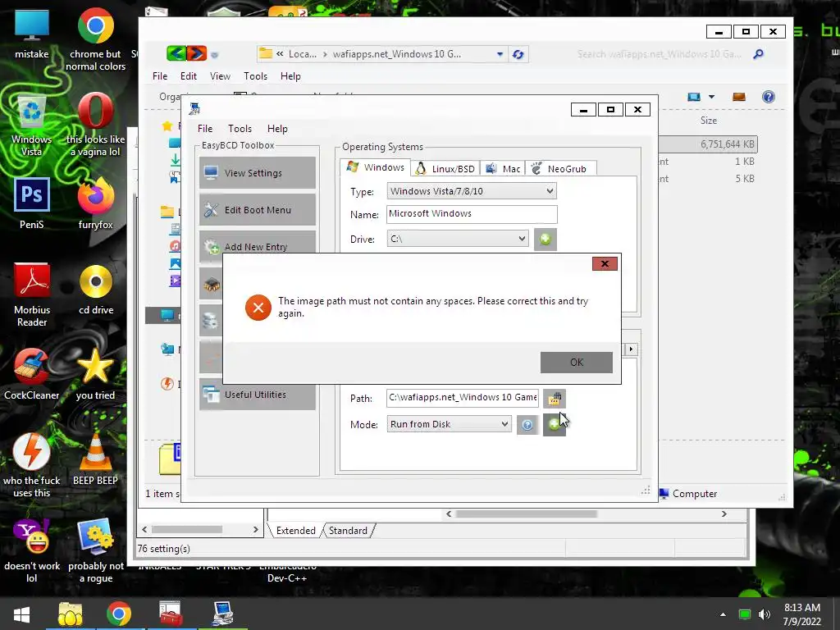This screenshot has width=840, height=630.
Task: Open EasyBCD File menu
Action: [x=204, y=129]
